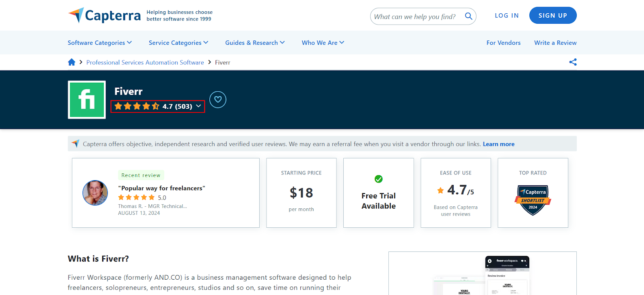The height and width of the screenshot is (295, 644).
Task: Click the five-star rating in recent review
Action: pos(136,197)
